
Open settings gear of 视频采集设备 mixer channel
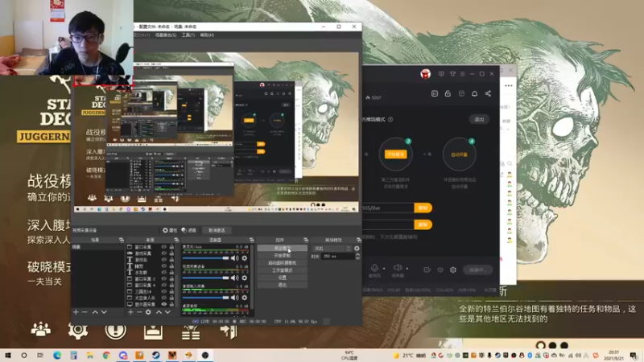click(x=245, y=278)
